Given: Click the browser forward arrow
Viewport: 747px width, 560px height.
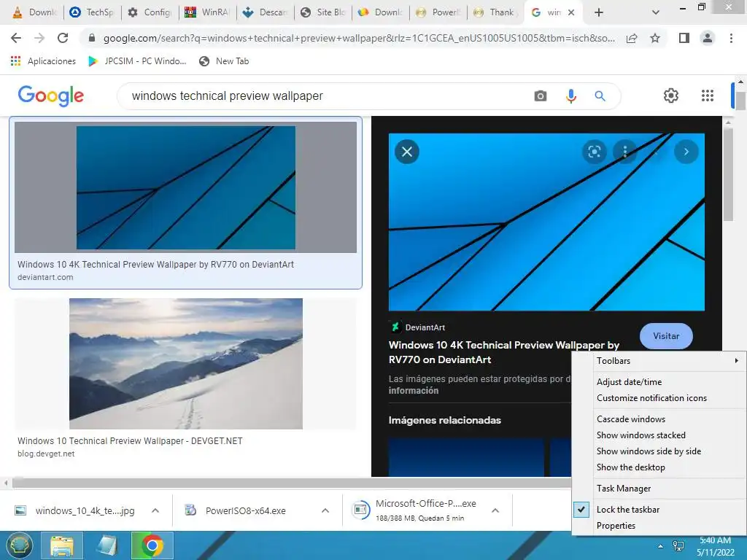Looking at the screenshot, I should tap(39, 38).
